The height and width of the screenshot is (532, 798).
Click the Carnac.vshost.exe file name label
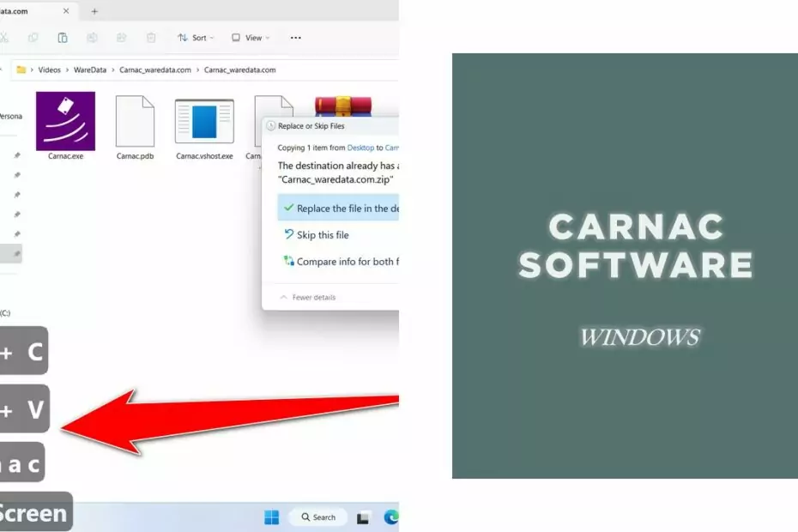click(x=204, y=156)
